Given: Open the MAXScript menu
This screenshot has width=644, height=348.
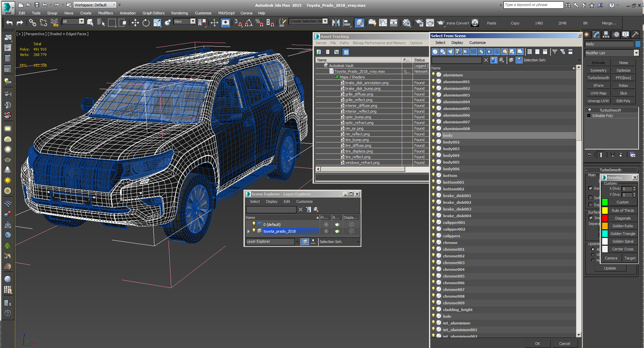Looking at the screenshot, I should (226, 13).
